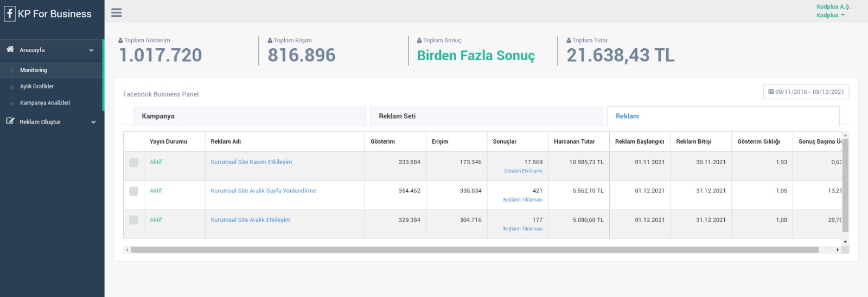868x297 pixels.
Task: Click the right arrow of horizontal scrollbar
Action: coord(838,250)
